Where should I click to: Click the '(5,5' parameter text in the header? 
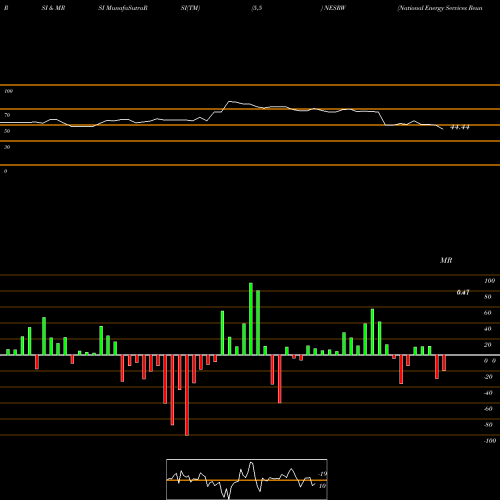click(x=257, y=8)
